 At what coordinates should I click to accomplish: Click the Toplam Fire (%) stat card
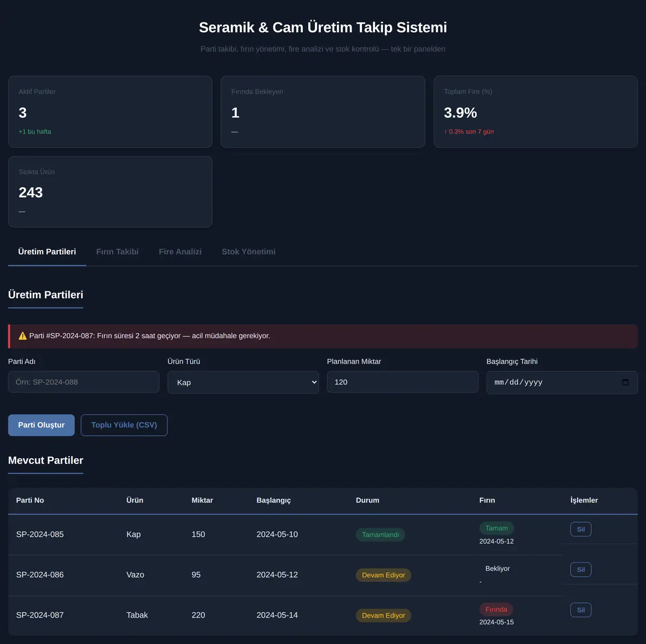[536, 111]
